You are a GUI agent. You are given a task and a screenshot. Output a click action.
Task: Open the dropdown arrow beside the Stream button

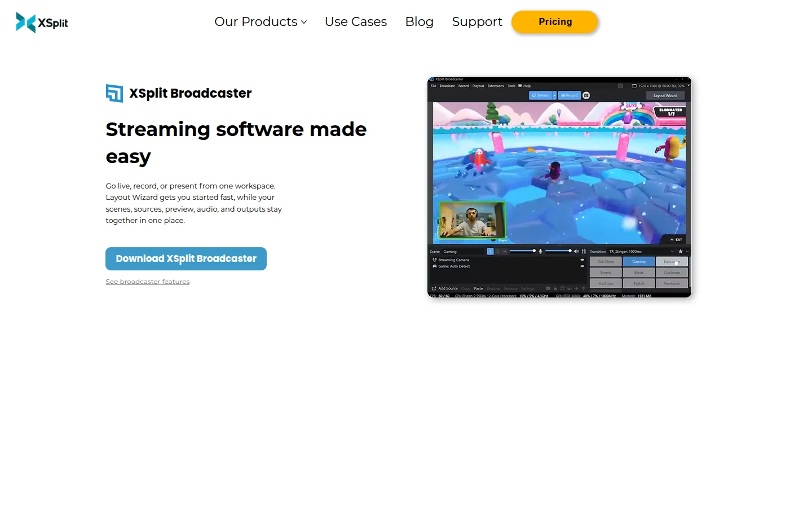pos(554,95)
